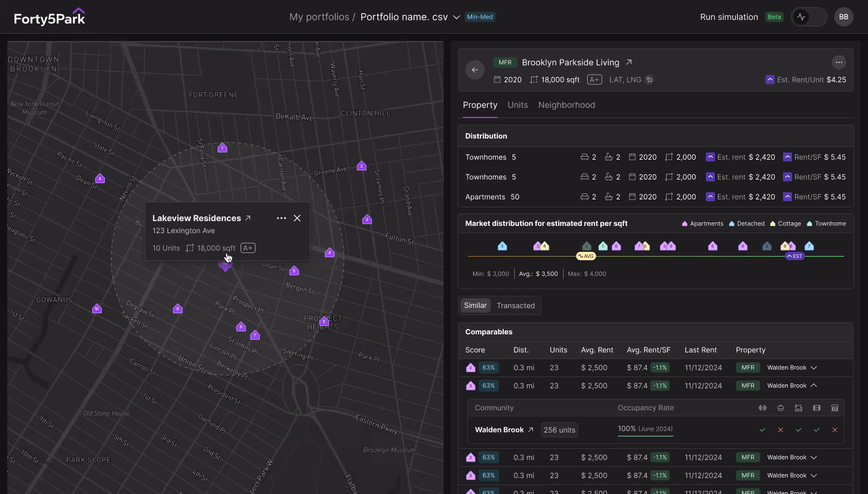Open the three-dot menu in the Lakeview Residences popup
868x494 pixels.
point(281,218)
